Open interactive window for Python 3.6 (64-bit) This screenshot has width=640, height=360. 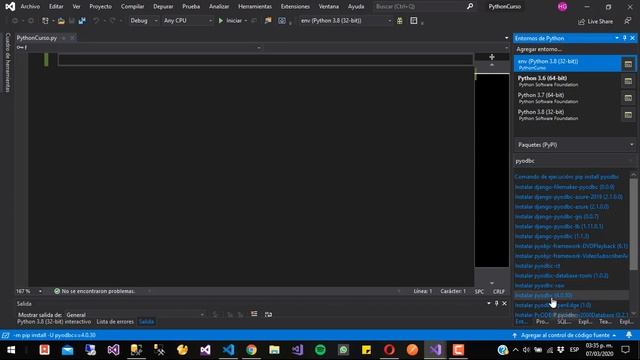coord(628,81)
